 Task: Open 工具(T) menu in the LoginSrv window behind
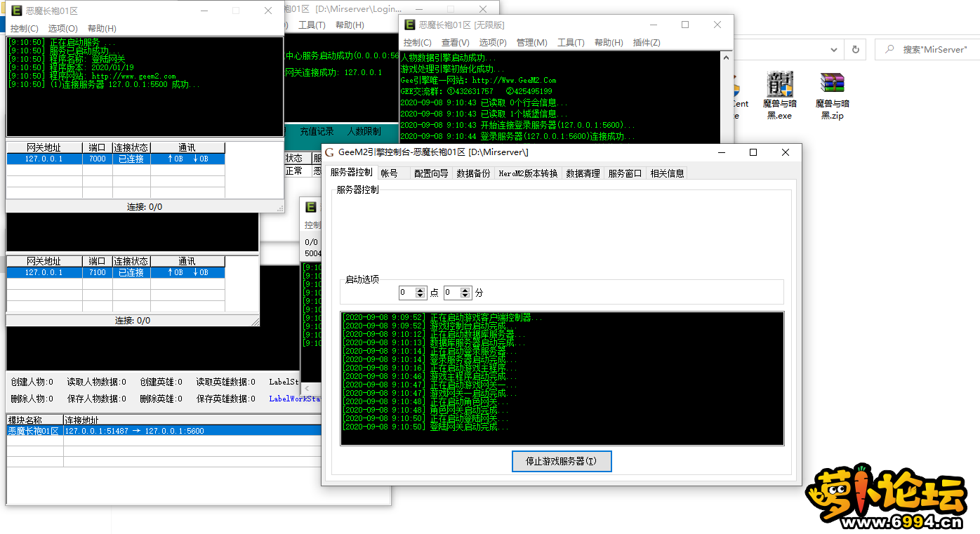[x=312, y=25]
